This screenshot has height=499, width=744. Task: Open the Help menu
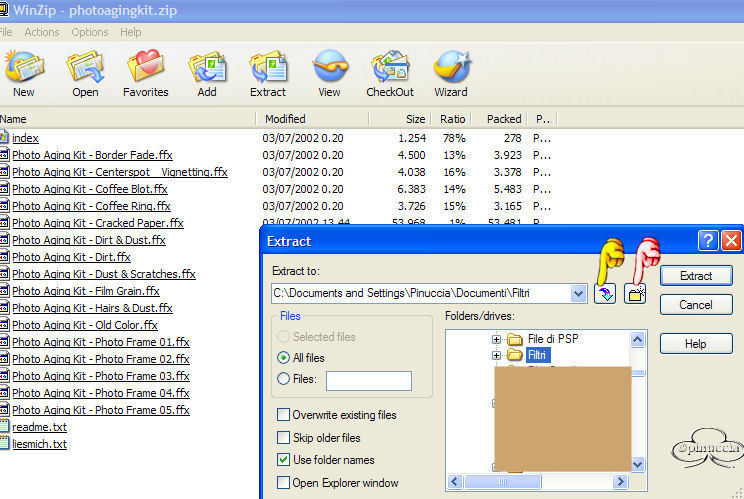130,32
